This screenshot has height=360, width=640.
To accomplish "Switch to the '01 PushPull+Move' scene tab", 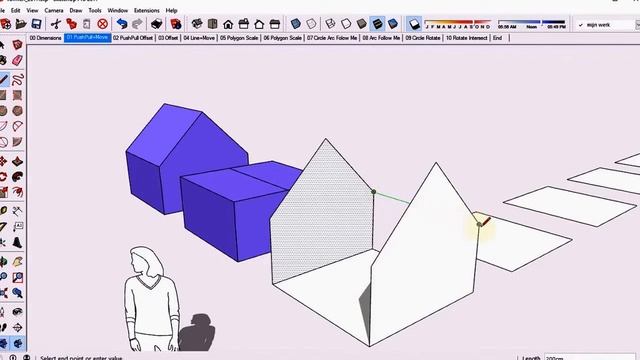I will point(87,38).
